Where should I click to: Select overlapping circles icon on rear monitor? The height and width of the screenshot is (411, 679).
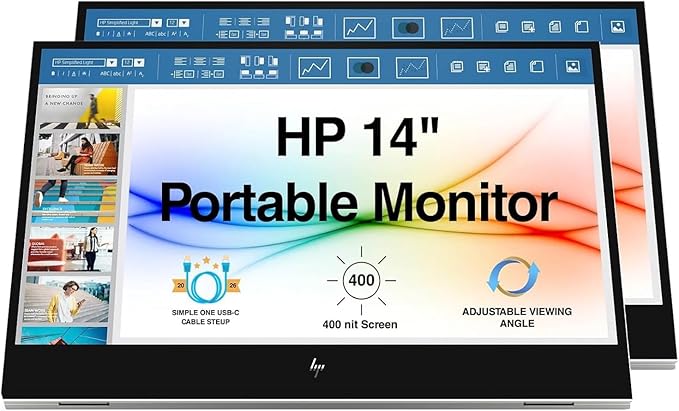[x=408, y=28]
